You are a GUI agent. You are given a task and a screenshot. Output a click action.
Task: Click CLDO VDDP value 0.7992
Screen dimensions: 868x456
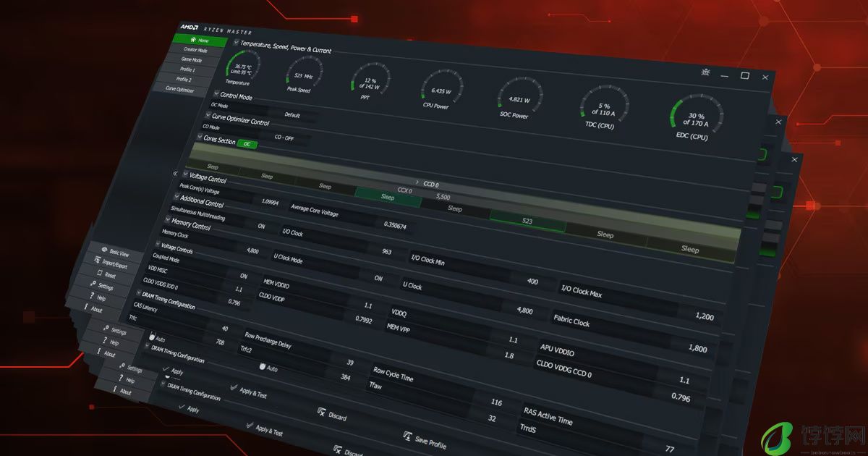coord(364,318)
